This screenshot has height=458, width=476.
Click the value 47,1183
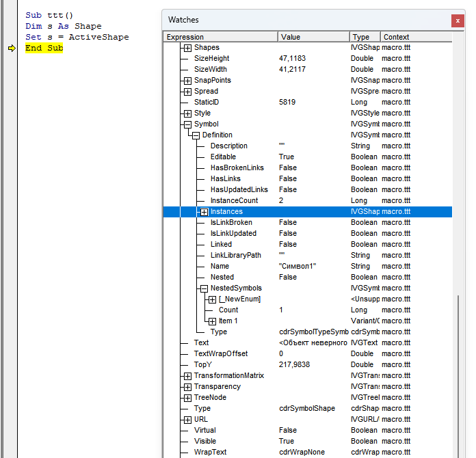click(x=292, y=58)
